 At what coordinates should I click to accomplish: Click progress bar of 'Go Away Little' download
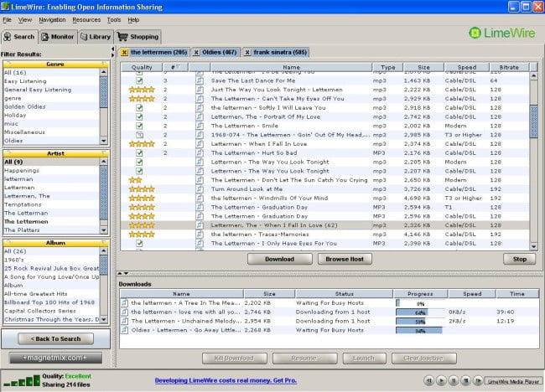point(421,330)
